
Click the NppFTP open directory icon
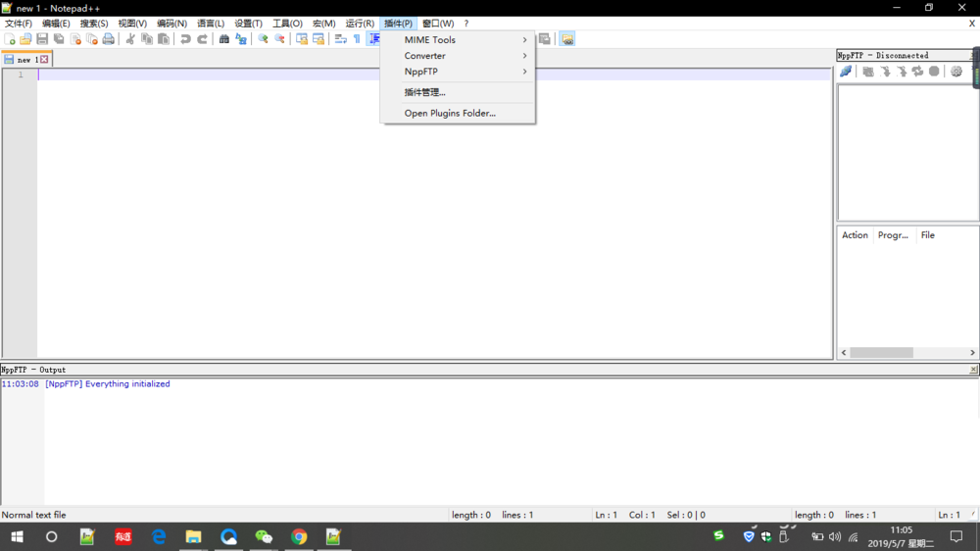(x=868, y=72)
